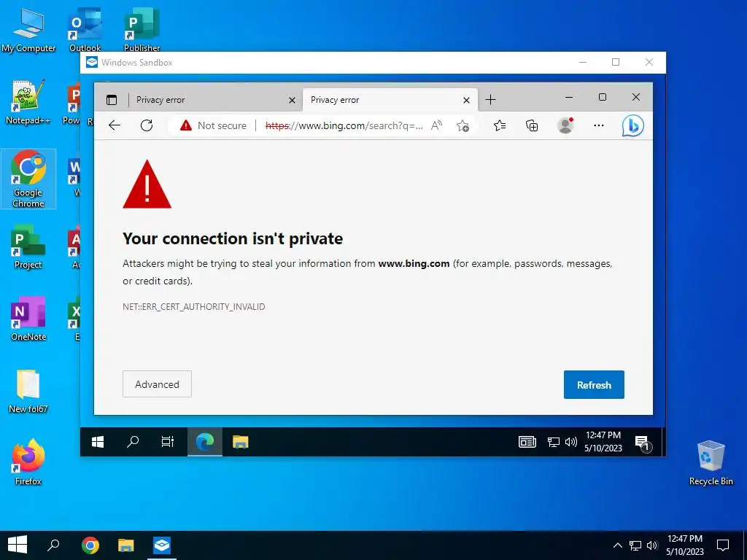Viewport: 747px width, 560px height.
Task: Select the Notepad++ desktop shortcut
Action: pyautogui.click(x=28, y=102)
